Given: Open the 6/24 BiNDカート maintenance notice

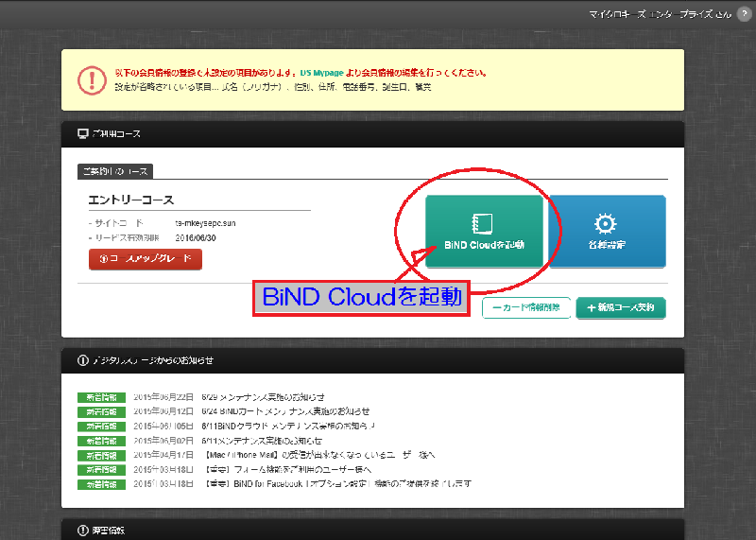Looking at the screenshot, I should pos(286,411).
